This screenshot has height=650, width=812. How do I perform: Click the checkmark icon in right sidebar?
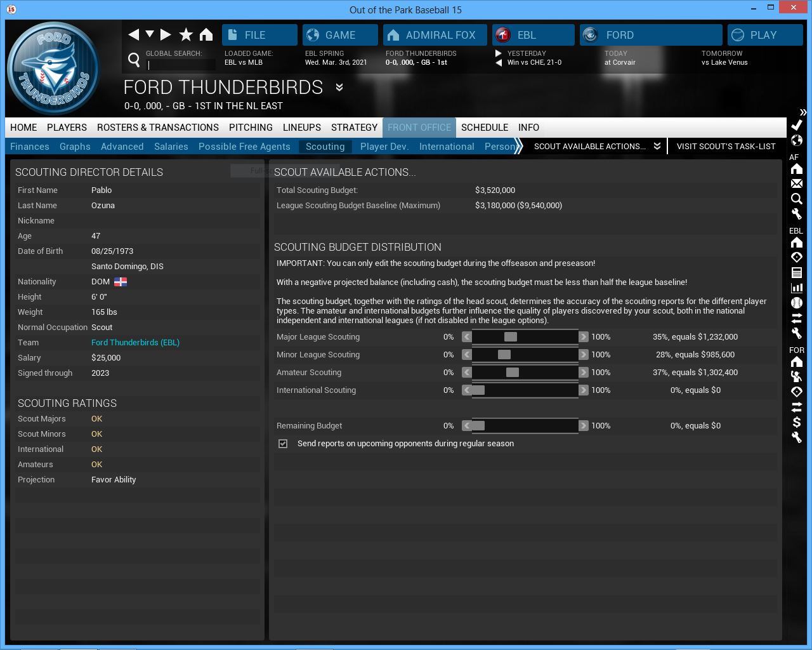point(797,125)
